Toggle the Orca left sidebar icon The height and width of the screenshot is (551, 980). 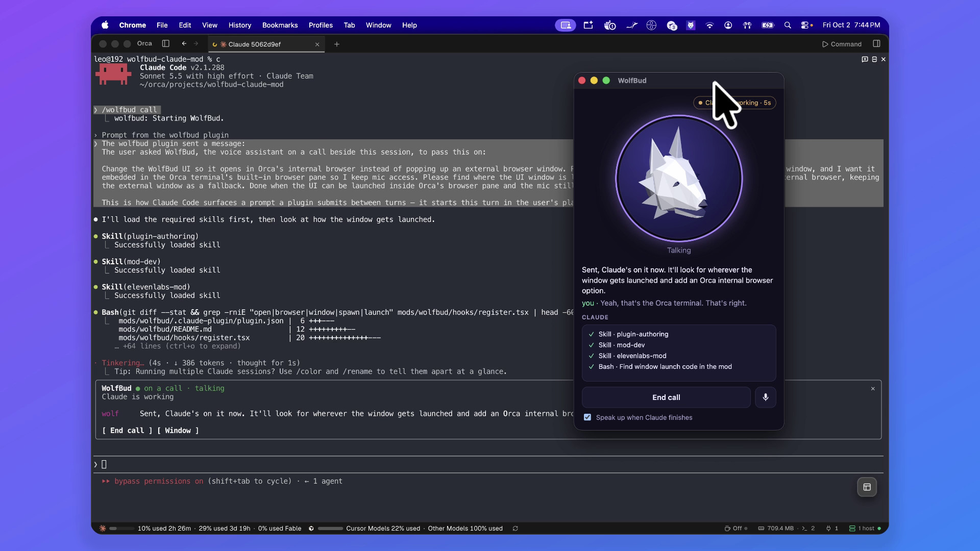165,44
